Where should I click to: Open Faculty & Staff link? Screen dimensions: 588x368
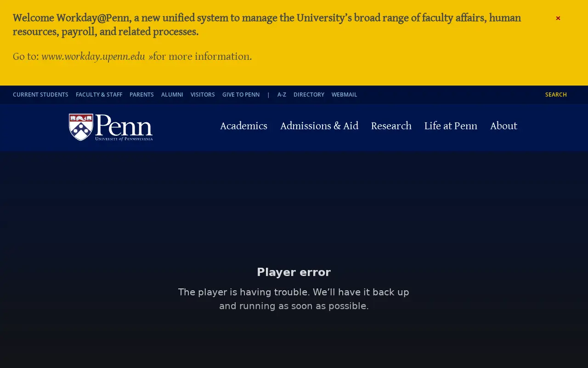pos(99,95)
